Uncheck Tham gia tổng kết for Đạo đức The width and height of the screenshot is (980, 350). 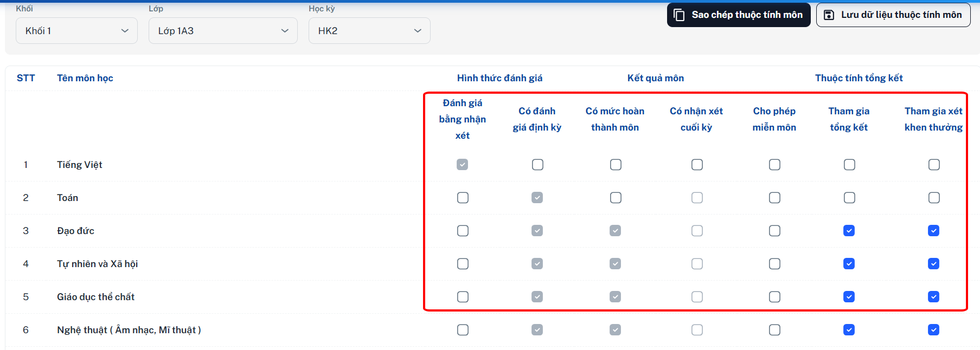(849, 230)
